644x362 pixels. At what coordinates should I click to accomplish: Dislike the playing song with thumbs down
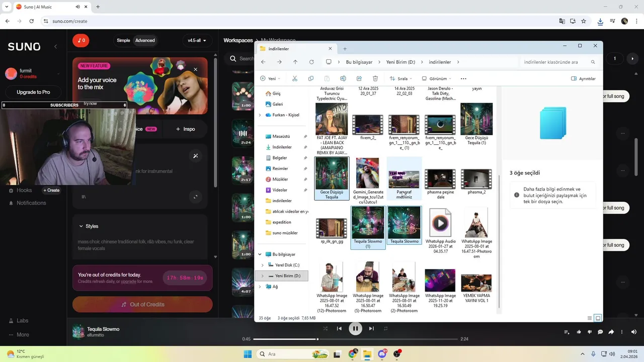click(589, 332)
